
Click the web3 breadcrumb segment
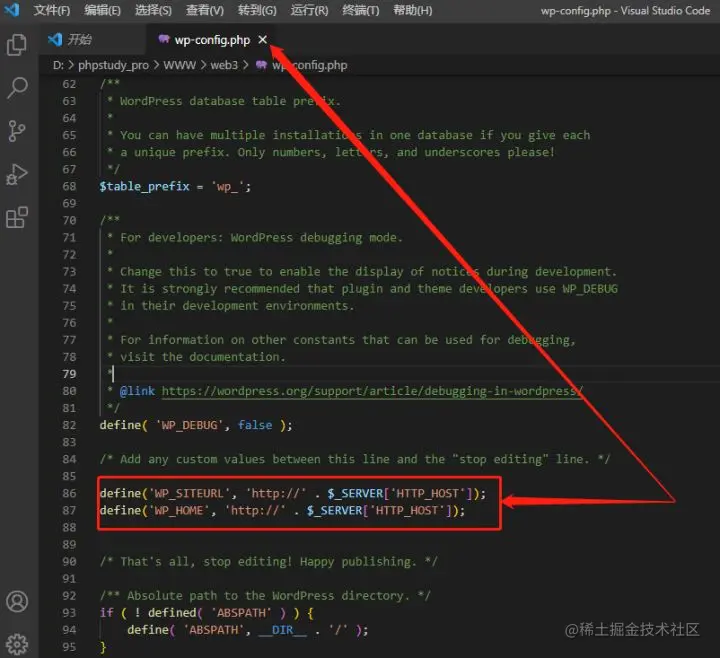(224, 65)
